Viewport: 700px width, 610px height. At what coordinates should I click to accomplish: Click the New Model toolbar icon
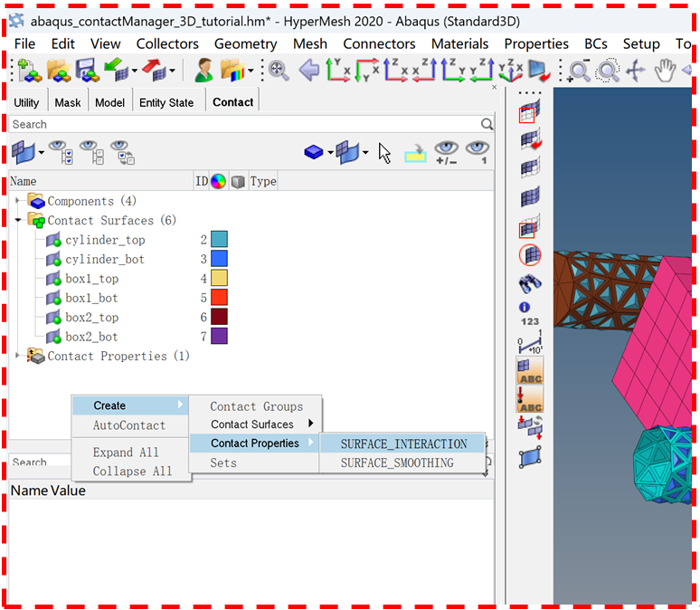30,71
